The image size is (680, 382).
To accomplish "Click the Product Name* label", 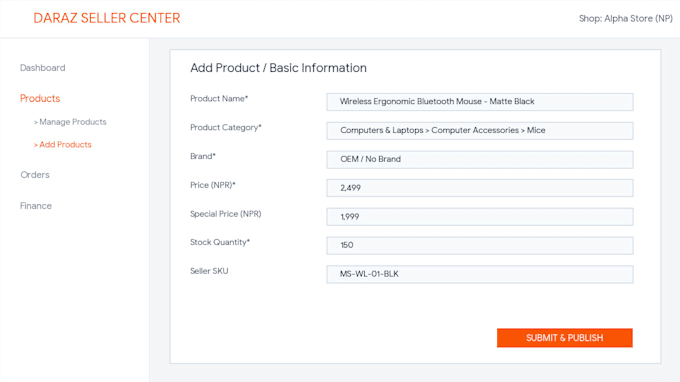I will point(219,99).
